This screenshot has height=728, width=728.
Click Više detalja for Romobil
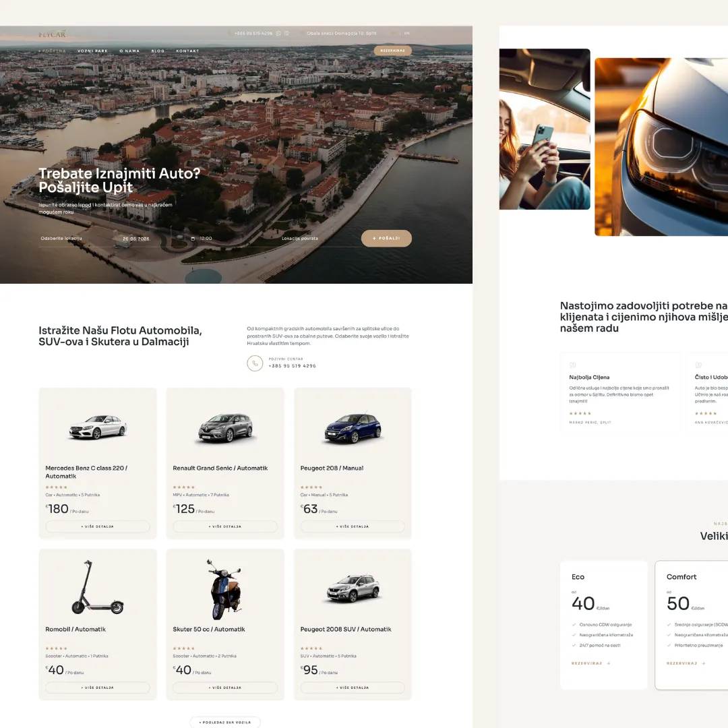[x=98, y=688]
